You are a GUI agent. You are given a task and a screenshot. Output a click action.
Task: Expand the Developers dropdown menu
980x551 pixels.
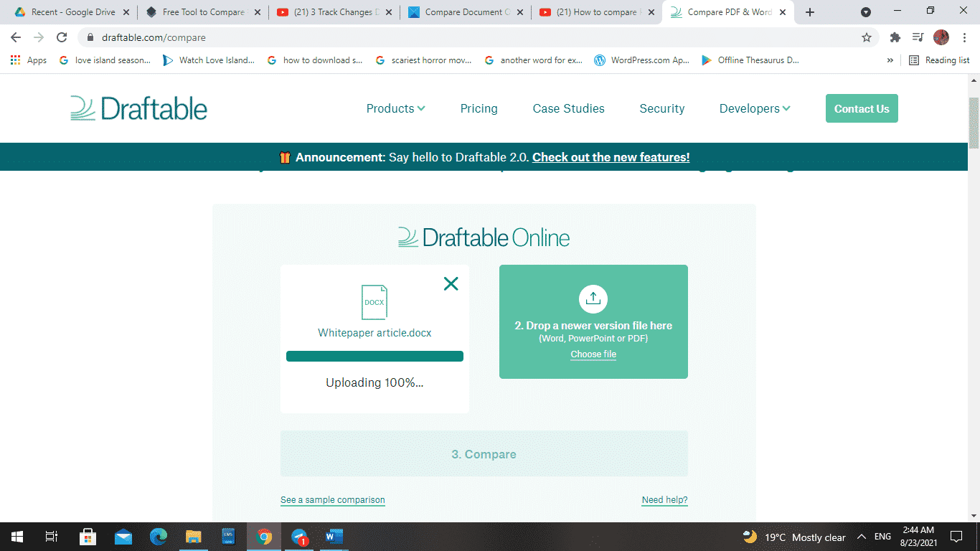coord(755,108)
